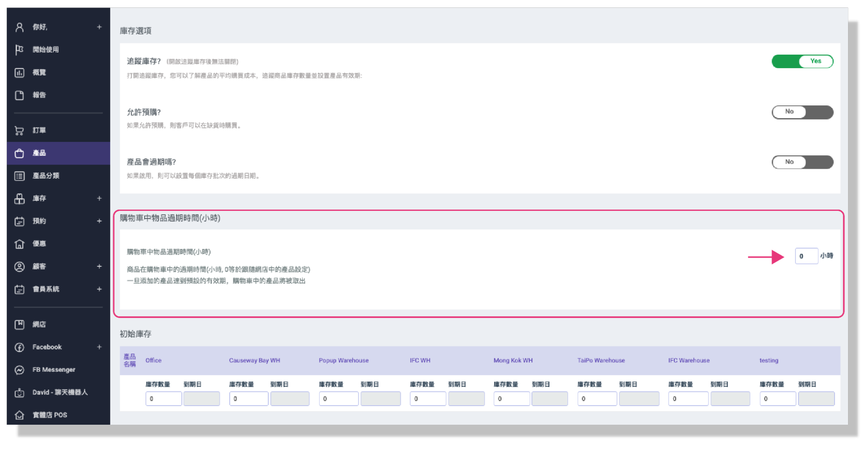Click the flag icon for 開始使用
Viewport: 868px width, 449px height.
tap(19, 50)
